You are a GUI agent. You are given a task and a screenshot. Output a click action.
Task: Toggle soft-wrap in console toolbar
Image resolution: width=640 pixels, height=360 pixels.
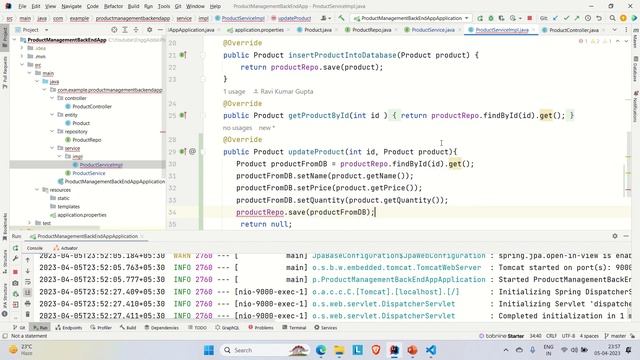pyautogui.click(x=27, y=282)
